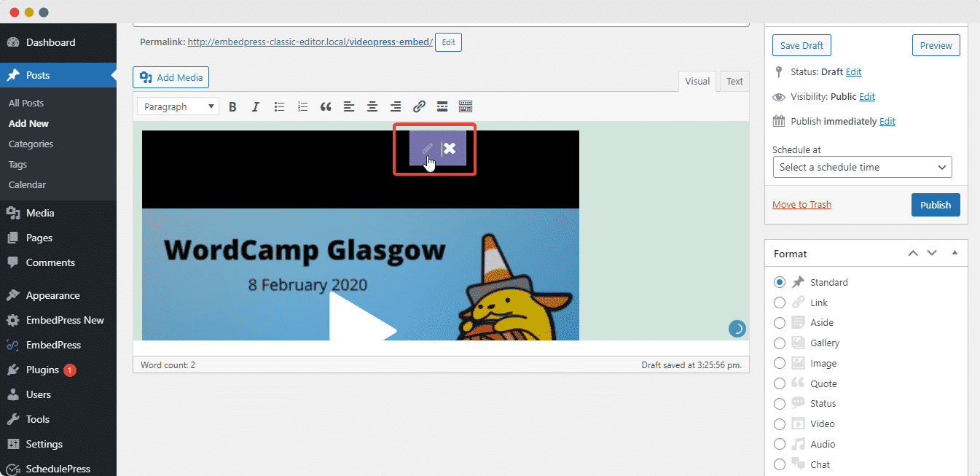Edit the Public visibility setting
980x476 pixels.
(x=867, y=96)
